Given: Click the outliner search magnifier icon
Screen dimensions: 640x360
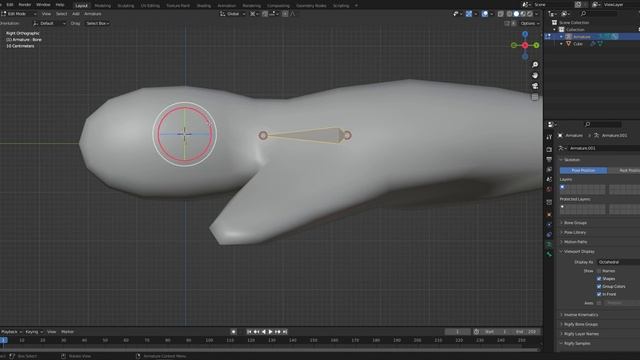Looking at the screenshot, I should 583,14.
